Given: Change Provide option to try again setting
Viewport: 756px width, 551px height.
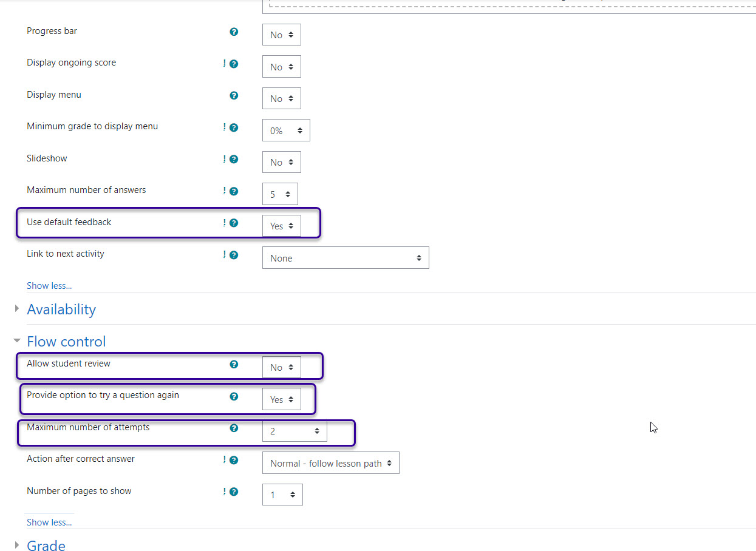Looking at the screenshot, I should [x=281, y=399].
